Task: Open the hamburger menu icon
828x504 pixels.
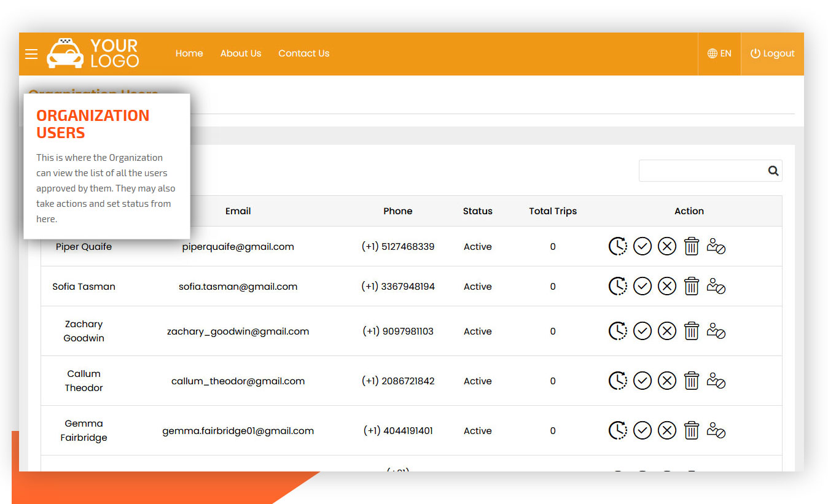Action: (31, 54)
